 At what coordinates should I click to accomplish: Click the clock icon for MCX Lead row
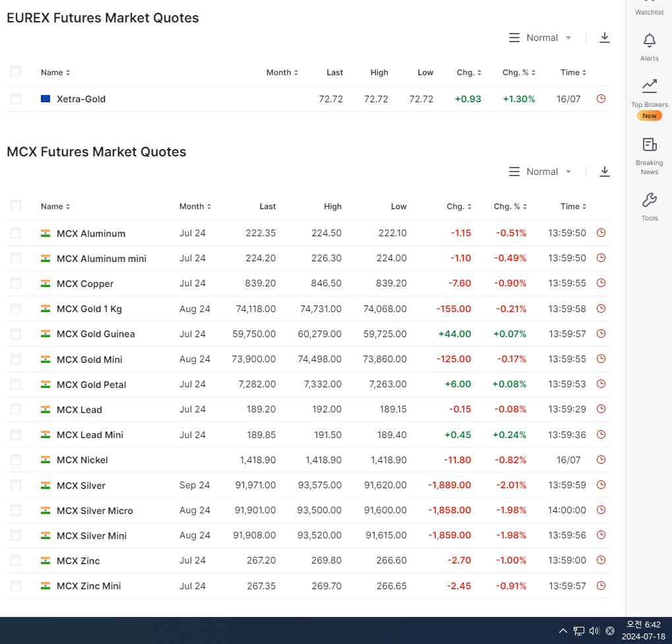601,409
